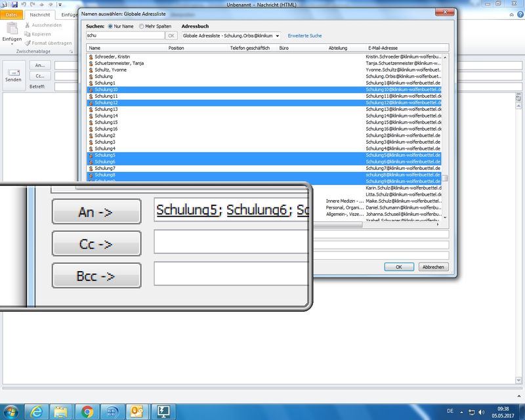The width and height of the screenshot is (525, 420).
Task: Click address list scrollbar down arrow
Action: click(x=445, y=217)
